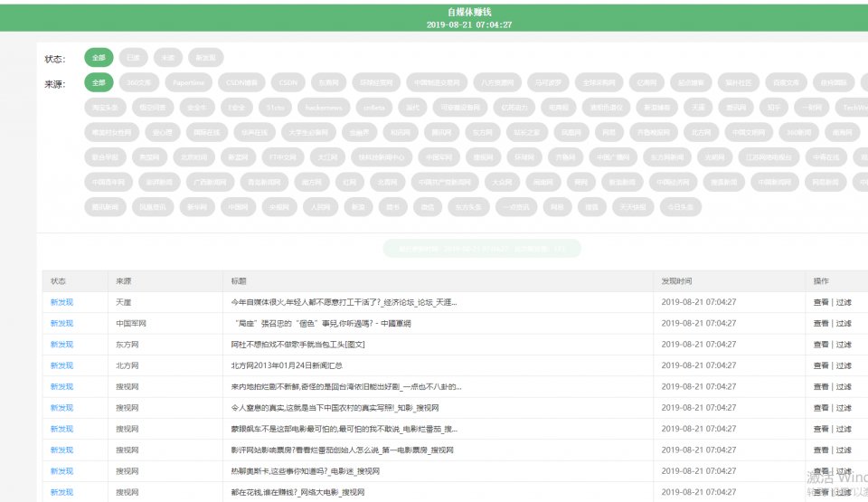Select the 天涯 source chip
Viewport: 868px width, 502px height.
pos(699,108)
